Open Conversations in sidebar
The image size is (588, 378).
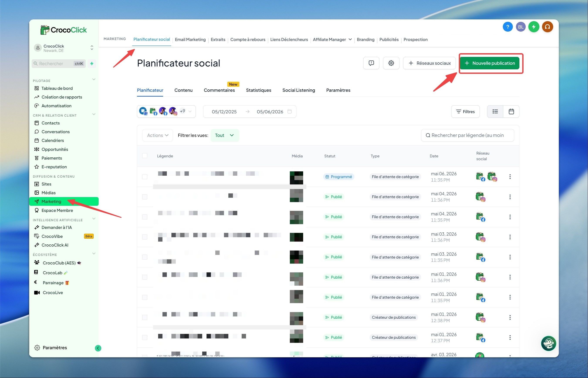[55, 132]
